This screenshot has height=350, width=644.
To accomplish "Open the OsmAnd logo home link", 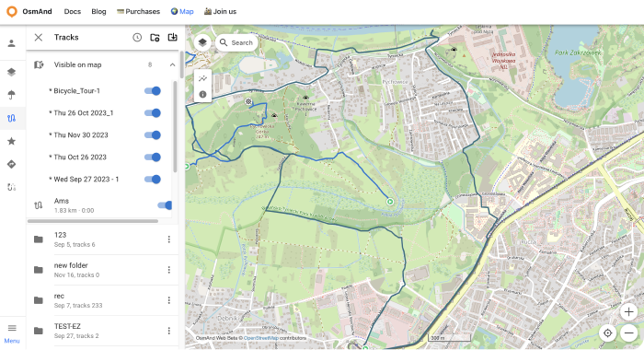I will 12,12.
